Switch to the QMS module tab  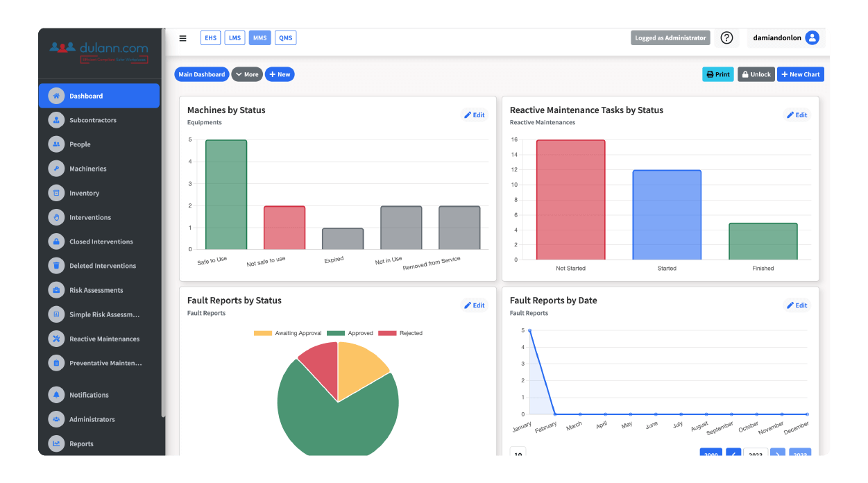click(285, 38)
